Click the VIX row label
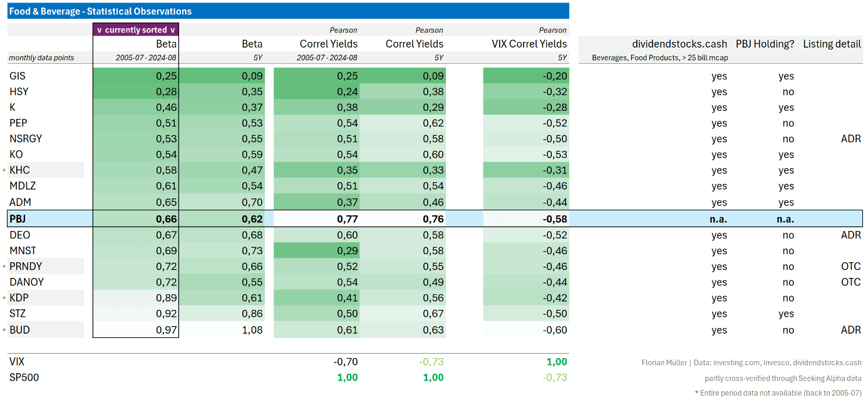 coord(17,361)
